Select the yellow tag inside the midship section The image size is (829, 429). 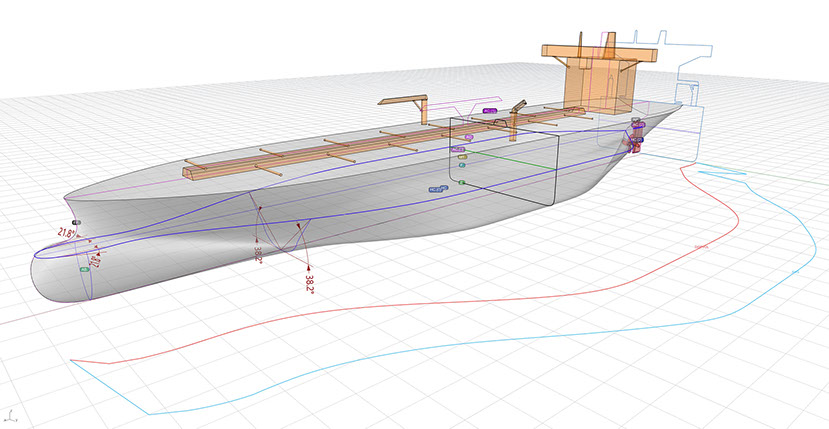[462, 156]
